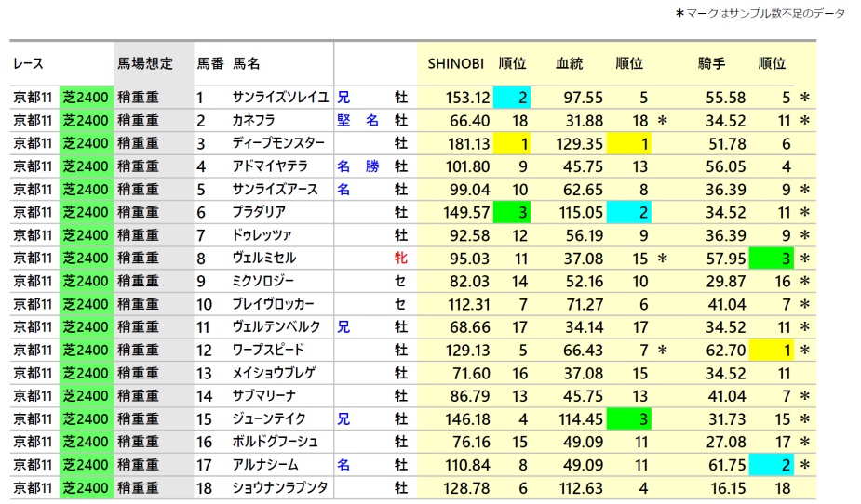
Task: Click the SHINOBI column header
Action: [455, 64]
